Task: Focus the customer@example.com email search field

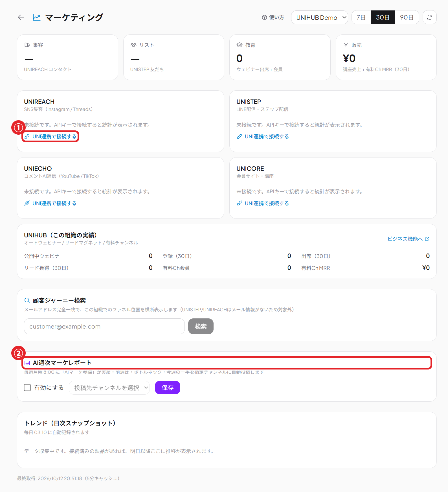Action: pyautogui.click(x=104, y=326)
